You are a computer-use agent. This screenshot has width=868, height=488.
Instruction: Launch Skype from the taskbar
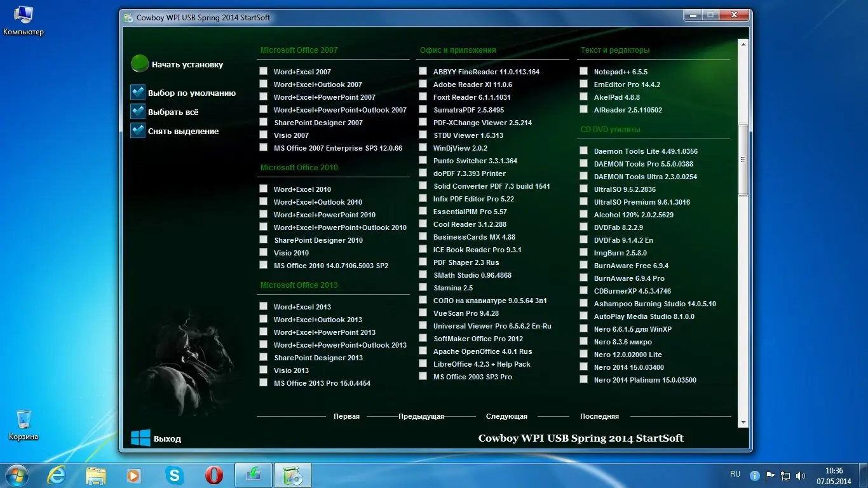tap(173, 475)
